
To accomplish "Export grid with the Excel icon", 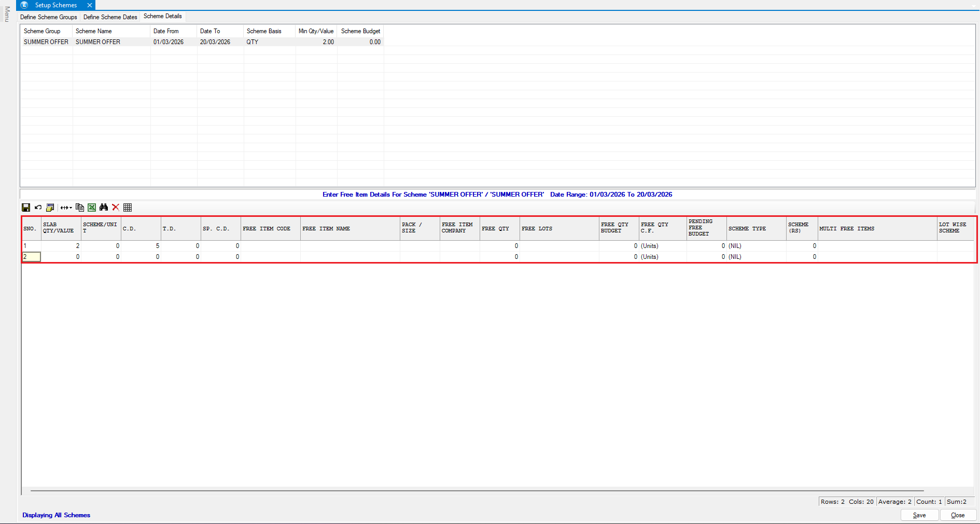I will (92, 208).
